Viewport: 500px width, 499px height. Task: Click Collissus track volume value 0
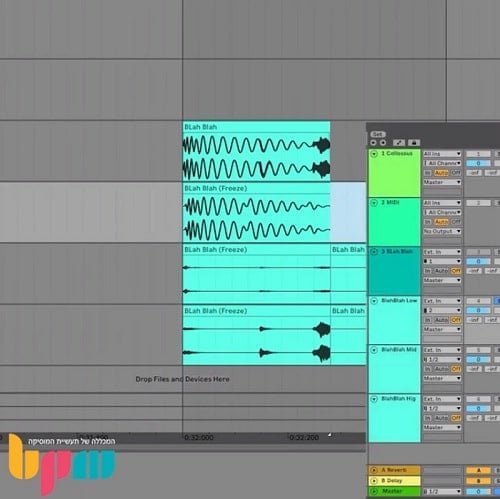point(478,163)
